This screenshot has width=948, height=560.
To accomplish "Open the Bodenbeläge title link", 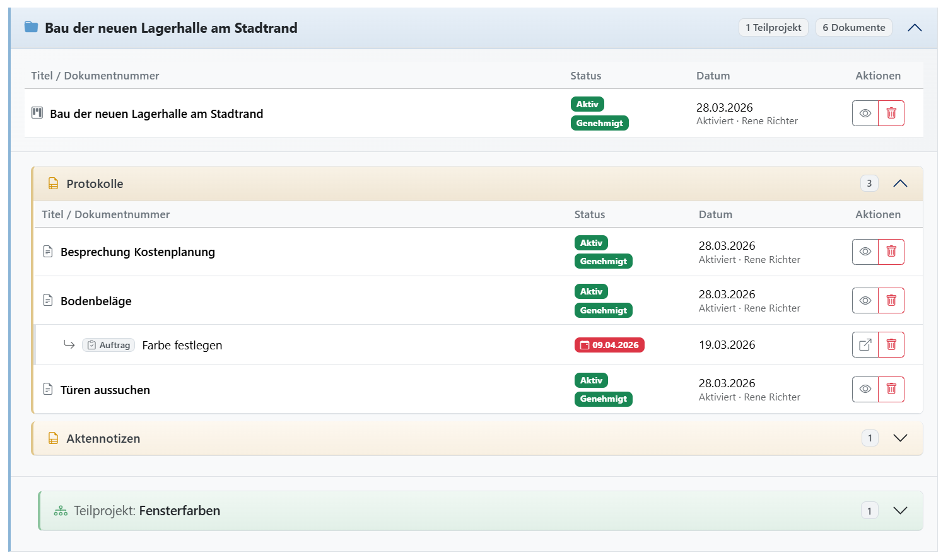I will click(96, 301).
